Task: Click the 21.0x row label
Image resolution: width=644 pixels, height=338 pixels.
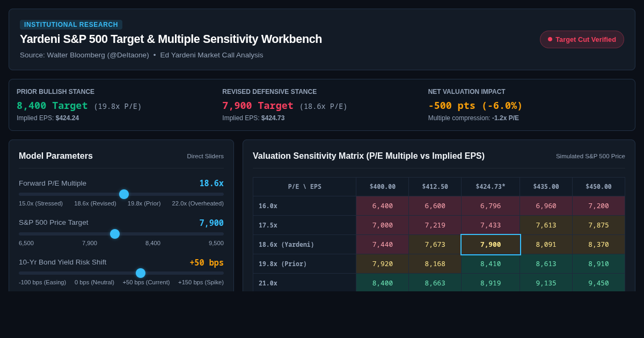Action: (x=305, y=283)
